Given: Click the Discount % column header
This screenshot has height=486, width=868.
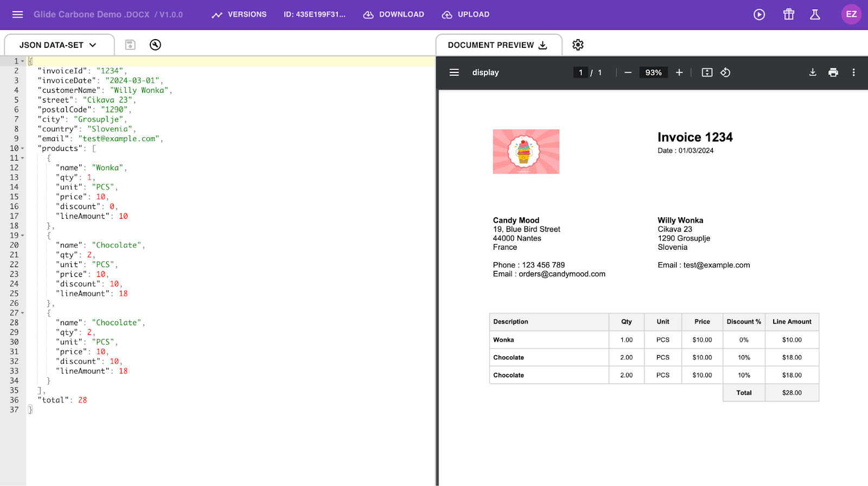Looking at the screenshot, I should coord(744,322).
